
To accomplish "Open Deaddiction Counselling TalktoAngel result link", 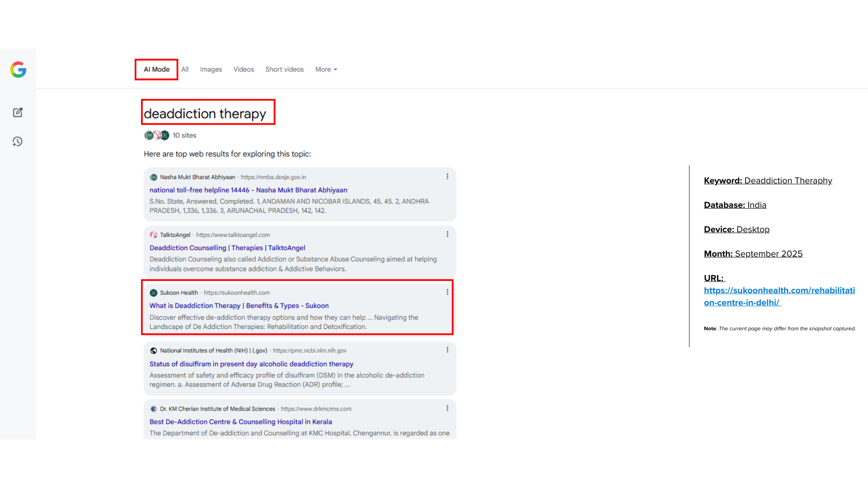I will 227,248.
